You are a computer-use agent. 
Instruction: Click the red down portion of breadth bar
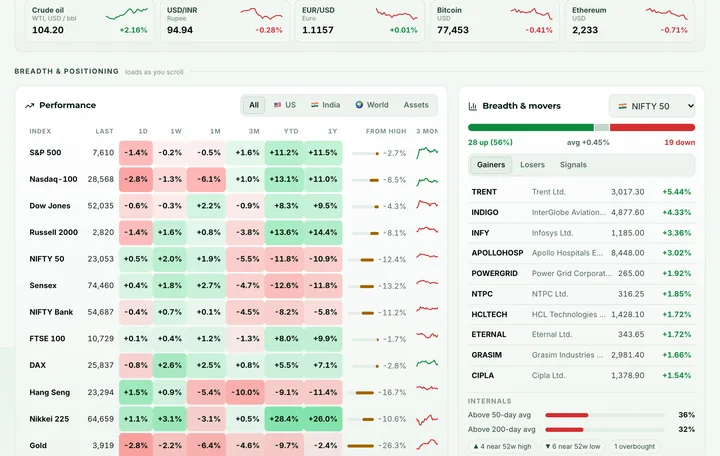(x=652, y=128)
